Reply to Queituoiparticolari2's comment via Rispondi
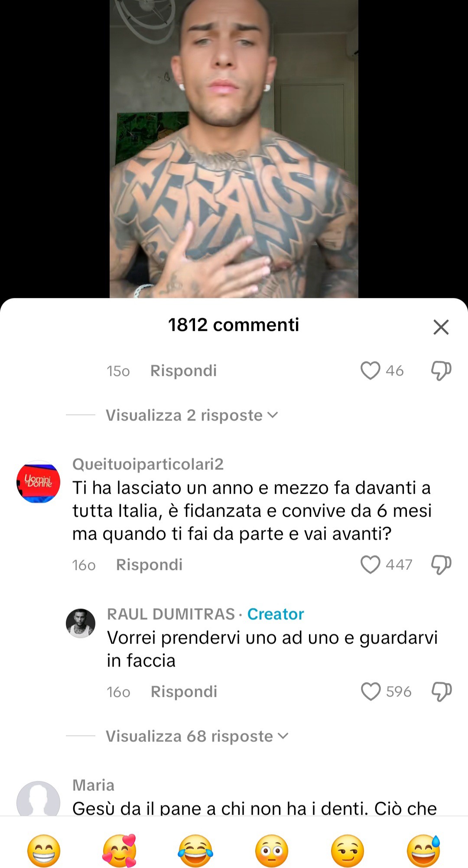Screen dimensions: 468x868 149,565
